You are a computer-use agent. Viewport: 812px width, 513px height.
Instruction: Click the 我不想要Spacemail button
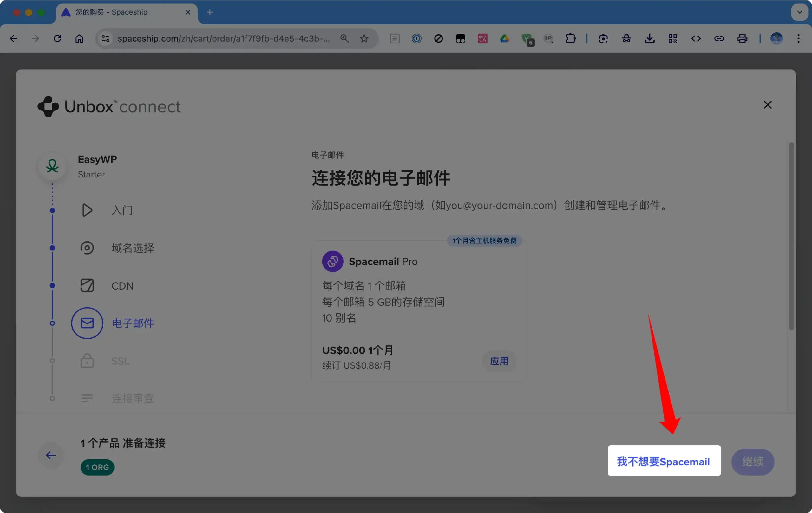[x=664, y=461]
